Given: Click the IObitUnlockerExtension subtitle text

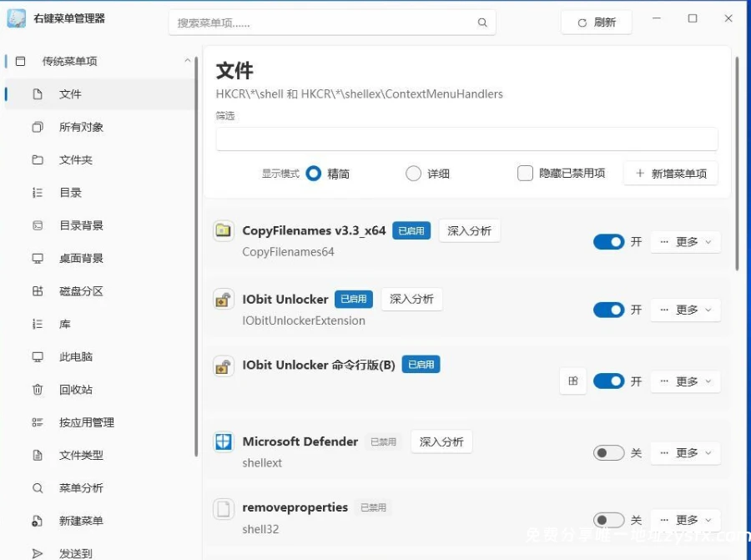Looking at the screenshot, I should click(304, 320).
